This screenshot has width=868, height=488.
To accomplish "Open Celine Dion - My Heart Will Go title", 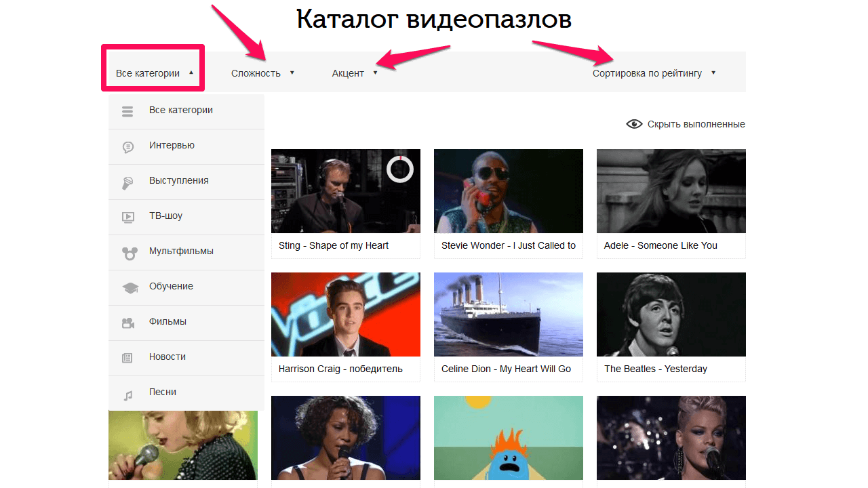I will tap(506, 369).
